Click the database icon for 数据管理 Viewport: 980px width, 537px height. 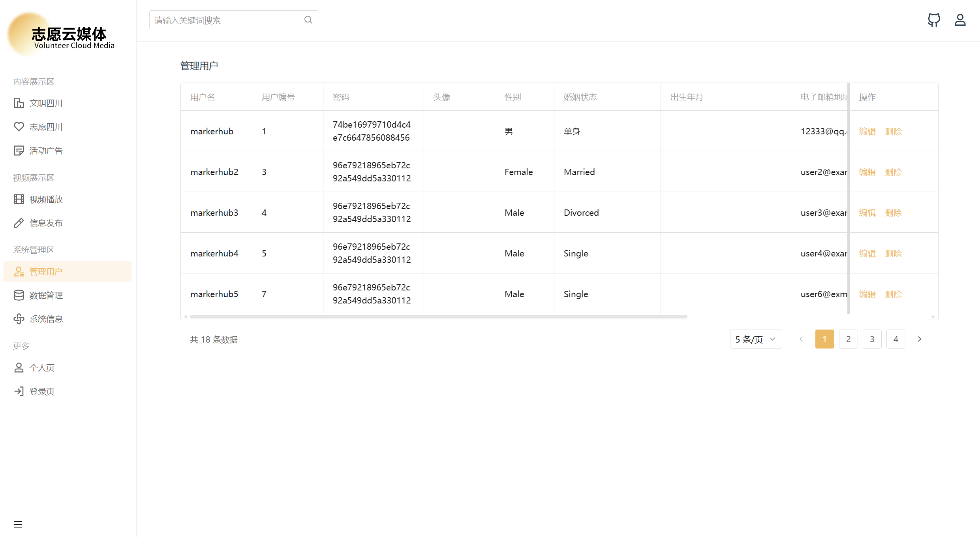tap(19, 295)
